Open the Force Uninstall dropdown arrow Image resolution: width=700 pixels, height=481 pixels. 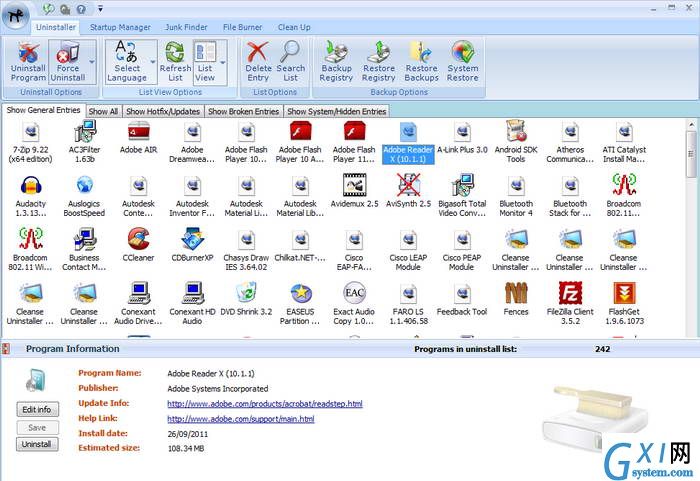pos(92,62)
